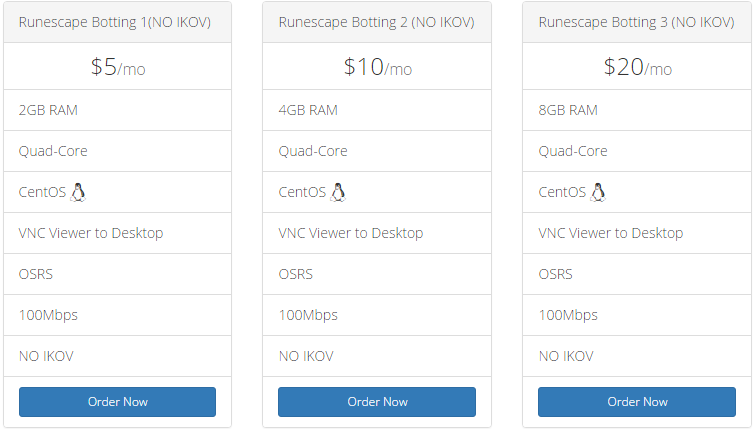Click 'CentOS' text in the 8GB RAM plan
Image resolution: width=755 pixels, height=429 pixels.
tap(562, 192)
